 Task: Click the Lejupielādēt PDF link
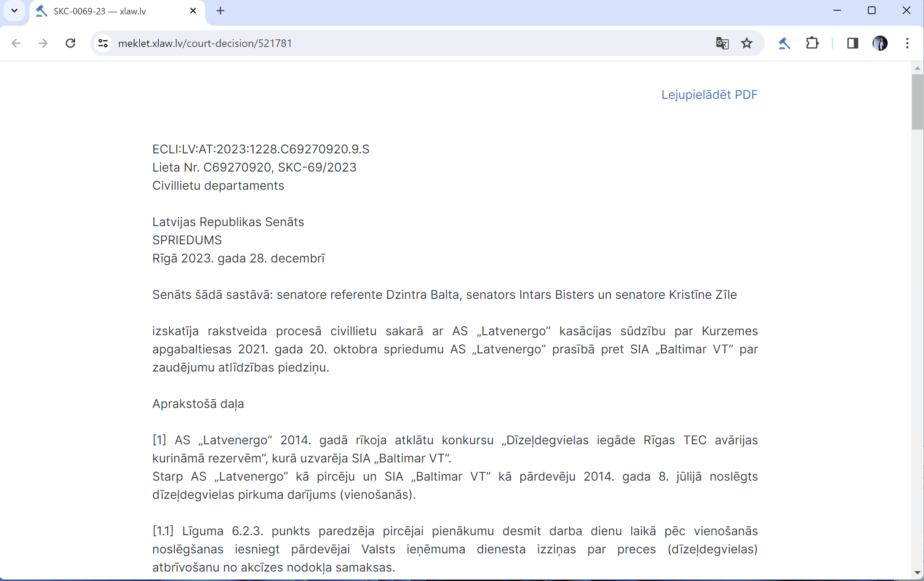[709, 94]
